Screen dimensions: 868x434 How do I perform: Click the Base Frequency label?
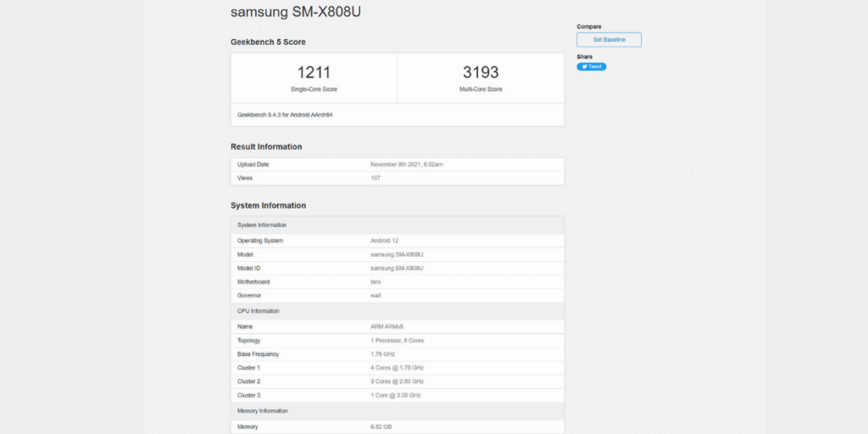tap(258, 354)
